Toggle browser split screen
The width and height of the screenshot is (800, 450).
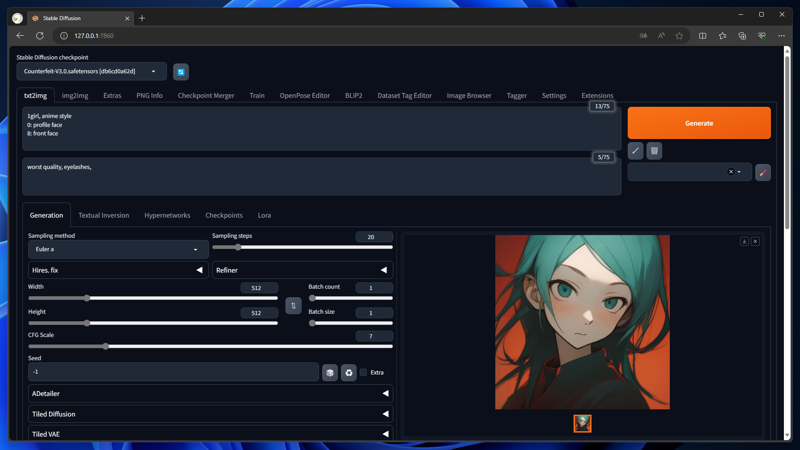[x=703, y=36]
